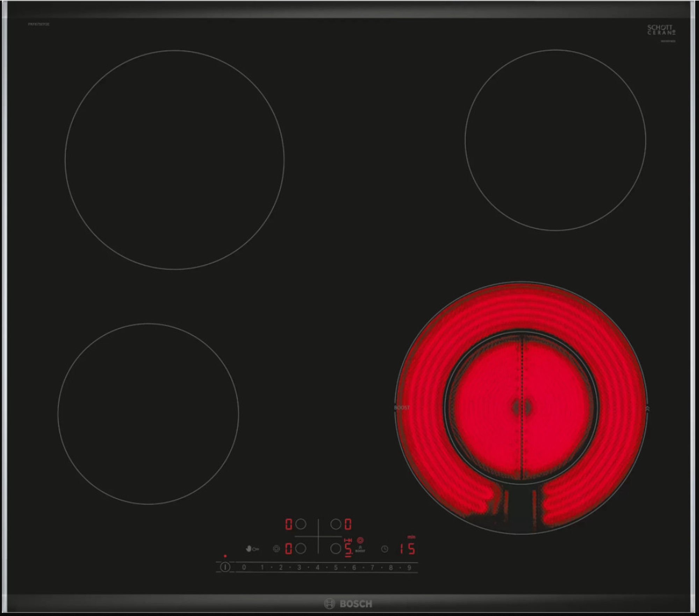Select the front-left zone selector circle
699x616 pixels.
(x=301, y=549)
